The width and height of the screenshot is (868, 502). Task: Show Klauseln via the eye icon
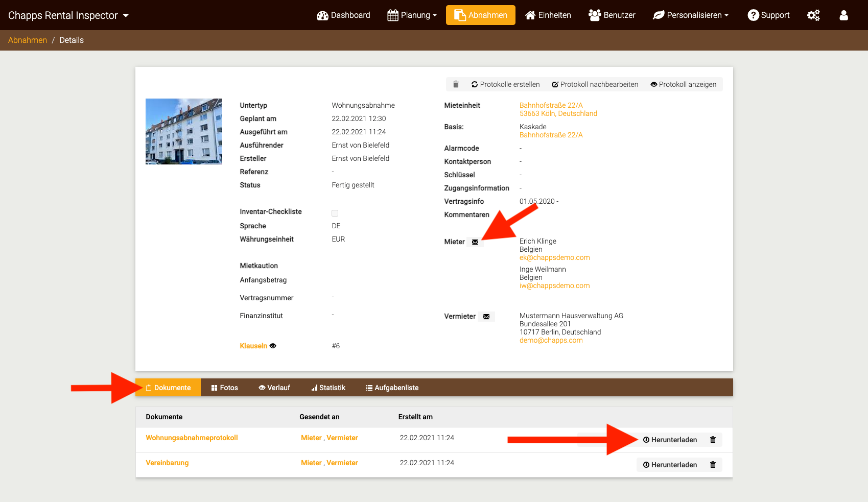(x=273, y=346)
